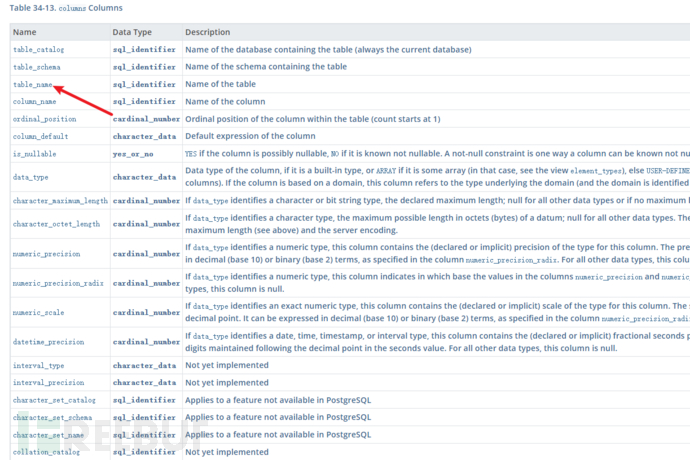Click sql_identifier in the character_set_catalog row
This screenshot has height=460, width=690.
[x=144, y=400]
